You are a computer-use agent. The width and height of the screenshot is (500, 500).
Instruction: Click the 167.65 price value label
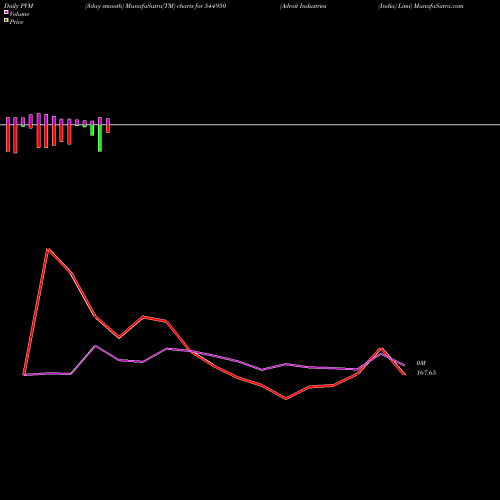pyautogui.click(x=426, y=373)
